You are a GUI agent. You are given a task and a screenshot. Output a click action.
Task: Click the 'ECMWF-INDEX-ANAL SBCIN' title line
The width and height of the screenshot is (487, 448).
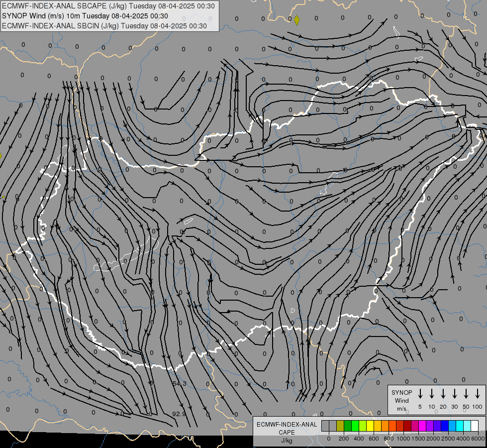click(x=104, y=26)
